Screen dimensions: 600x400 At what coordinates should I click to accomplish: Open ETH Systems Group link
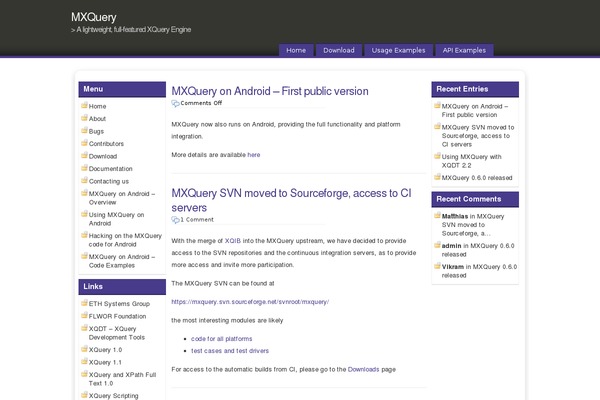point(119,304)
